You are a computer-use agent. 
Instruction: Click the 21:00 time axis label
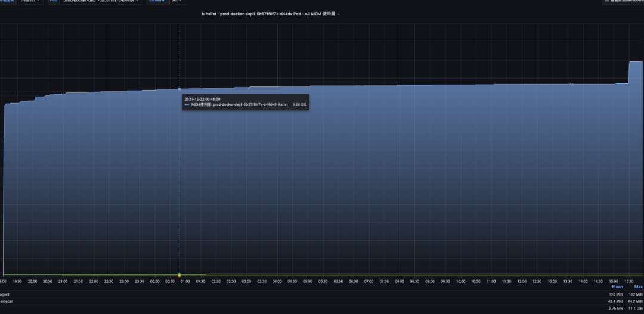coord(63,282)
